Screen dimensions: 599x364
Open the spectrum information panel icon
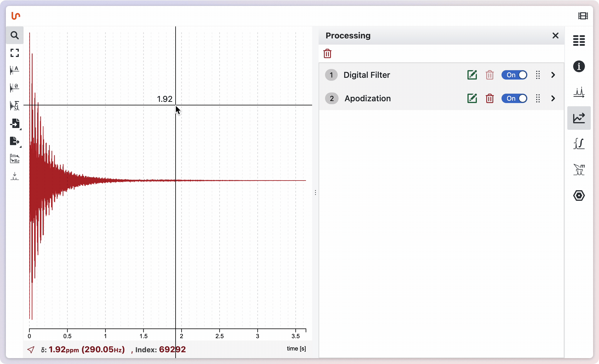(579, 66)
